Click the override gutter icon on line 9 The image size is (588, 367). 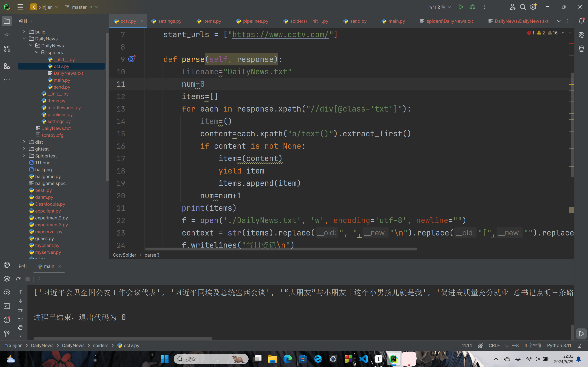tap(132, 59)
